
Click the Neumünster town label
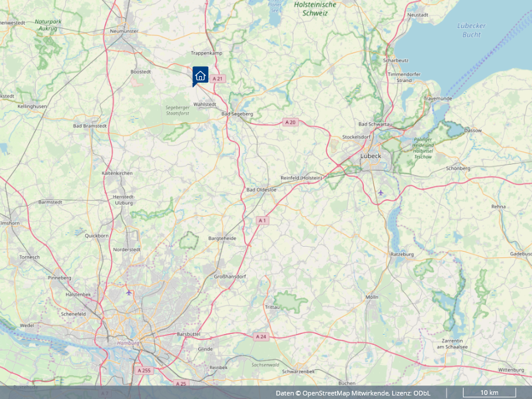[x=124, y=30]
